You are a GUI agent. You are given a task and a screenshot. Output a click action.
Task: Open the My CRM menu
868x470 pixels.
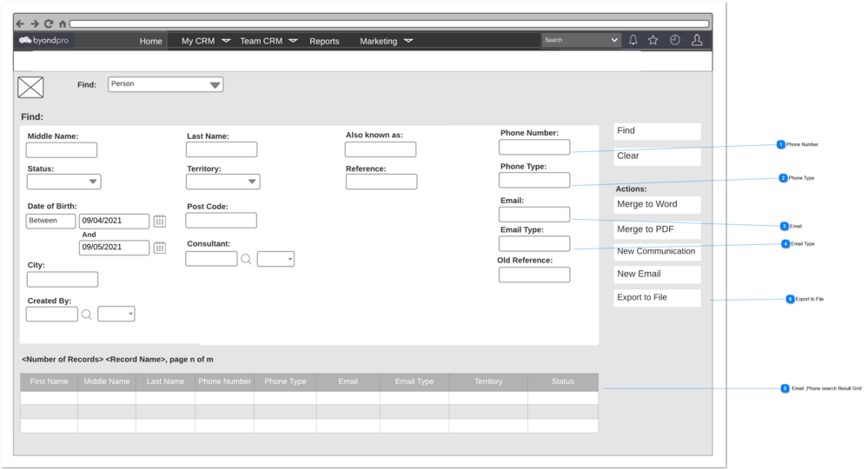point(205,41)
